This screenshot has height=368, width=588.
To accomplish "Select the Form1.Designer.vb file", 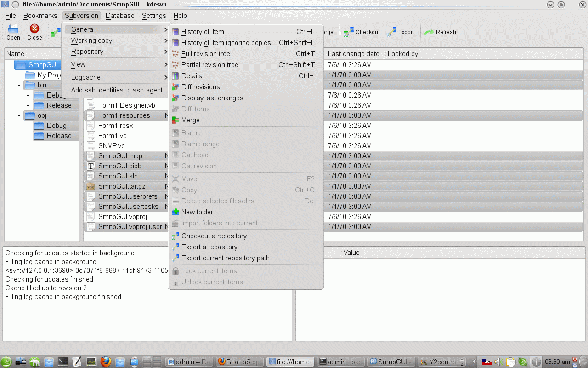I will [127, 105].
